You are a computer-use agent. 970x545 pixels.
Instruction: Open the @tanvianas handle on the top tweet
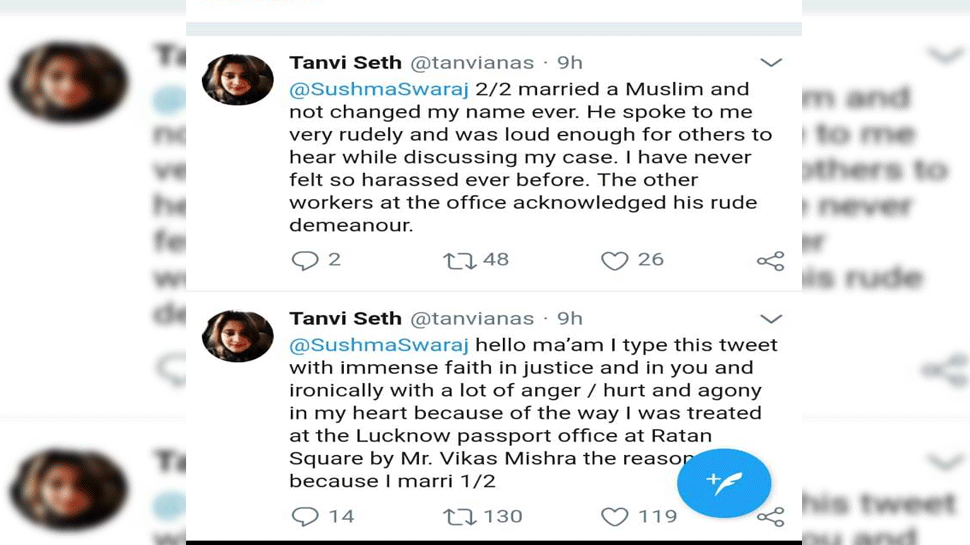tap(472, 63)
